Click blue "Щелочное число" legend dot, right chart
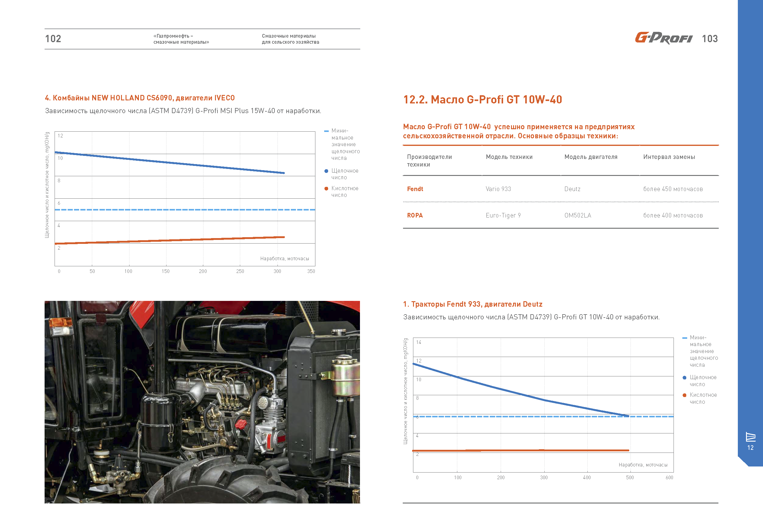The height and width of the screenshot is (532, 763). (x=684, y=378)
